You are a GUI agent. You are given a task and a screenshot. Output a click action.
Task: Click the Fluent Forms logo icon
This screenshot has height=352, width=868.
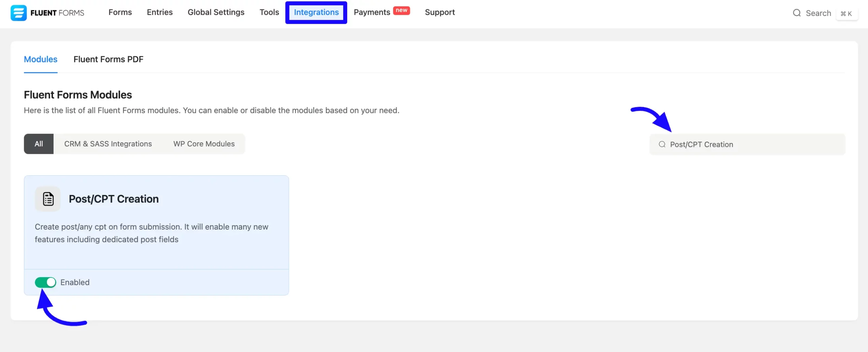click(19, 13)
